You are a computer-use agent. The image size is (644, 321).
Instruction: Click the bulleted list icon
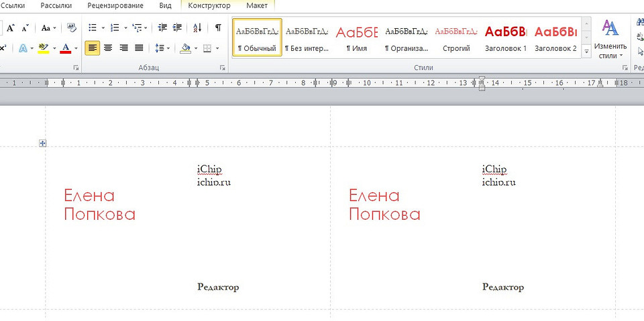[x=93, y=28]
